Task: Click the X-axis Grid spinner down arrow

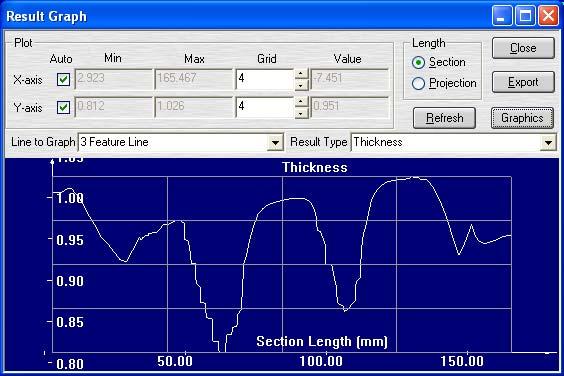Action: point(301,85)
